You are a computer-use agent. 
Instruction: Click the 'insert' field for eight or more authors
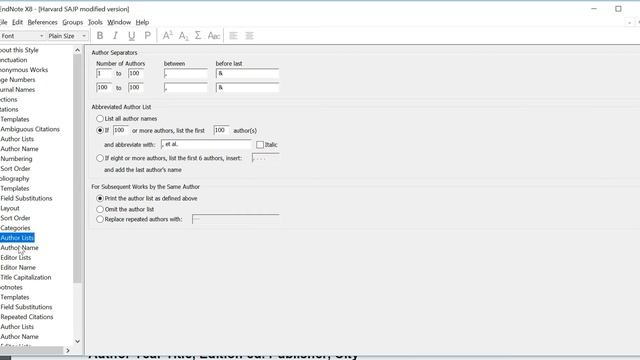click(266, 158)
